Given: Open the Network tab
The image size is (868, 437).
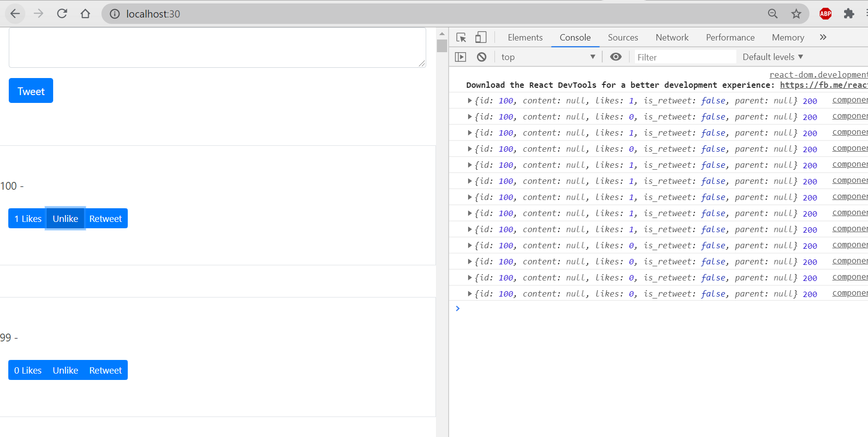Looking at the screenshot, I should [672, 38].
